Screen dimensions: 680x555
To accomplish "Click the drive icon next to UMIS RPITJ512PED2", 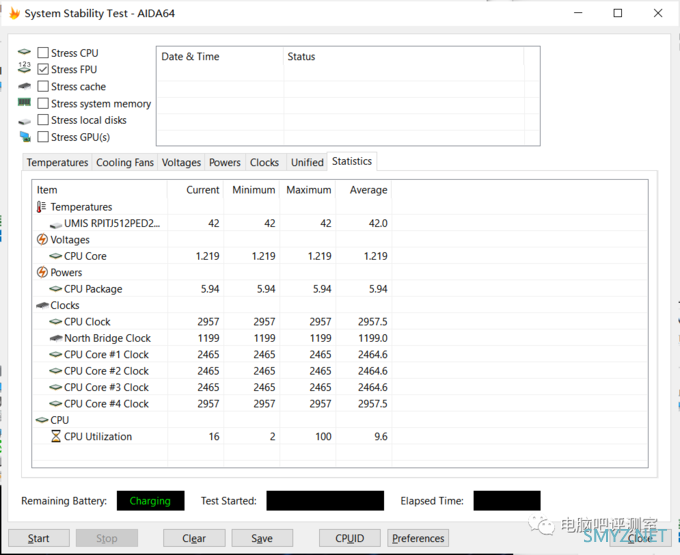I will coord(56,225).
